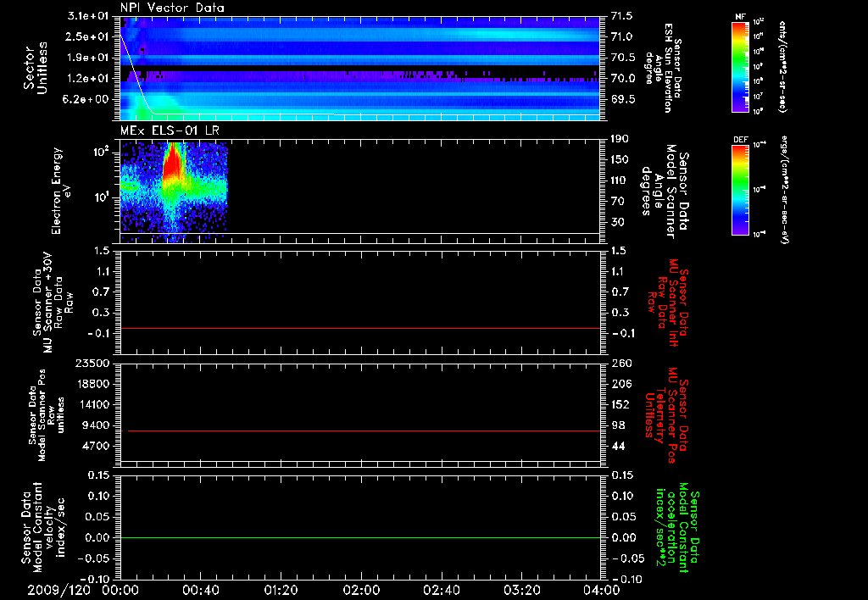Viewport: 868px width, 600px height.
Task: Click the red MU Scanner raw data trace
Action: pos(360,328)
